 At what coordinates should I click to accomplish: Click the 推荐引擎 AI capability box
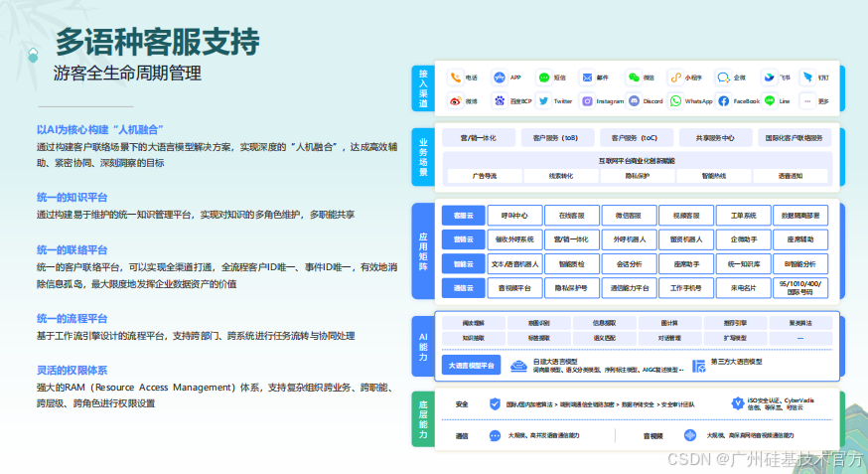pyautogui.click(x=735, y=323)
